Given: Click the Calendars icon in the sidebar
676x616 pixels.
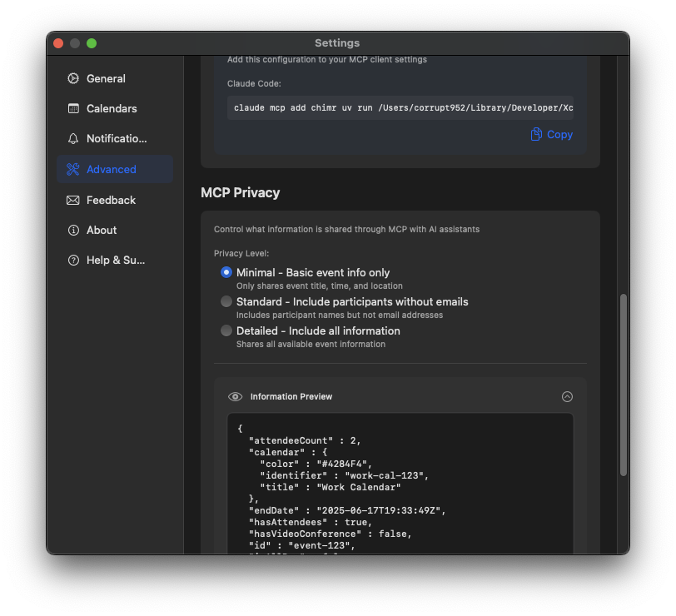Looking at the screenshot, I should pos(74,108).
